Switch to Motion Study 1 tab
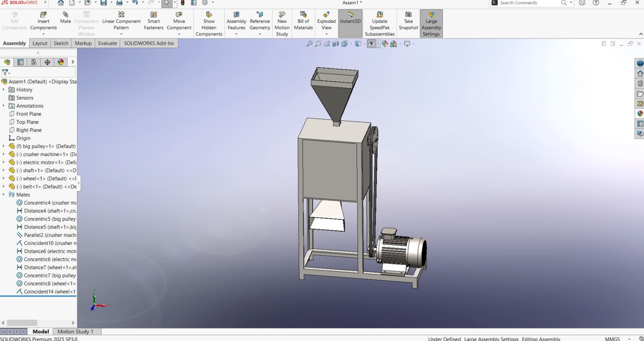The width and height of the screenshot is (644, 341). (x=75, y=332)
